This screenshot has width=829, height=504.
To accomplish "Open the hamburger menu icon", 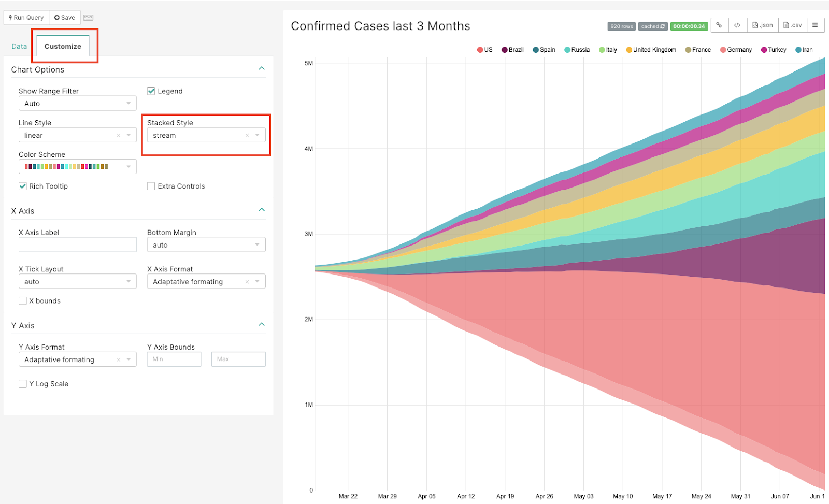I will (x=815, y=25).
